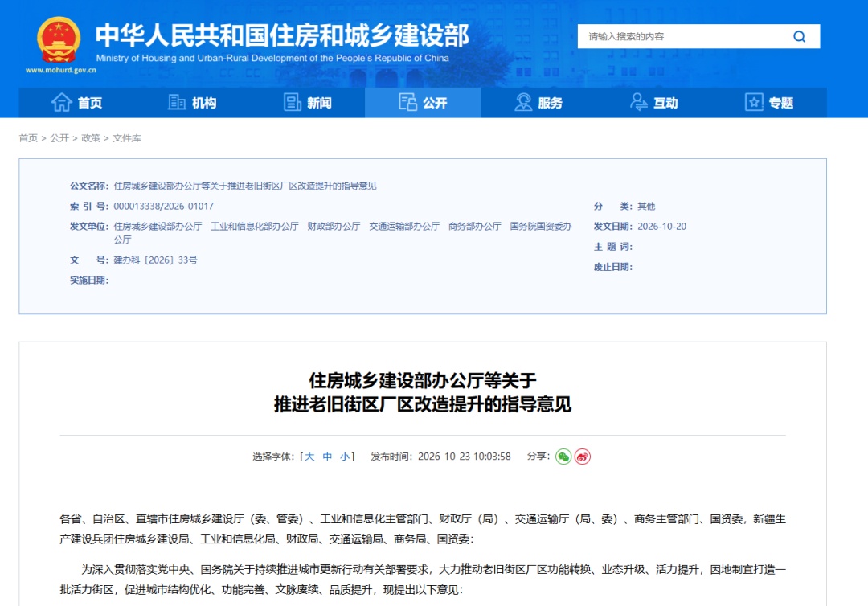Share the article via WeChat icon
This screenshot has height=606, width=868.
pyautogui.click(x=563, y=457)
